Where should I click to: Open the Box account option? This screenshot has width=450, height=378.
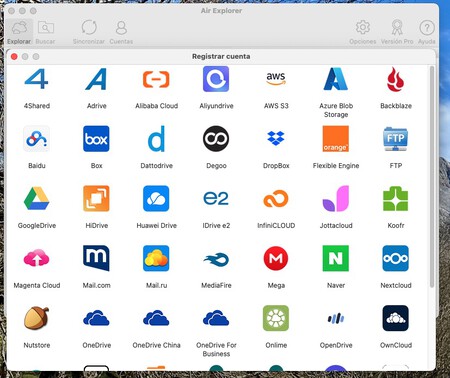pos(96,139)
